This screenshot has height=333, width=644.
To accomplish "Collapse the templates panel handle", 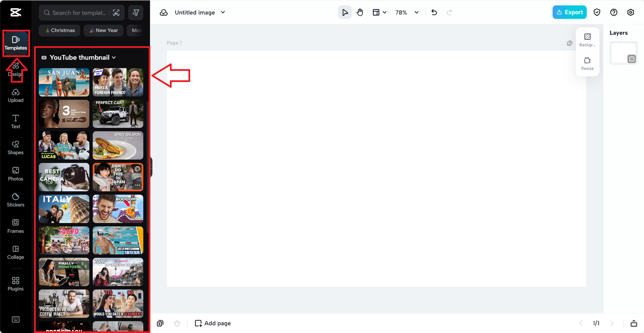I will pyautogui.click(x=151, y=167).
